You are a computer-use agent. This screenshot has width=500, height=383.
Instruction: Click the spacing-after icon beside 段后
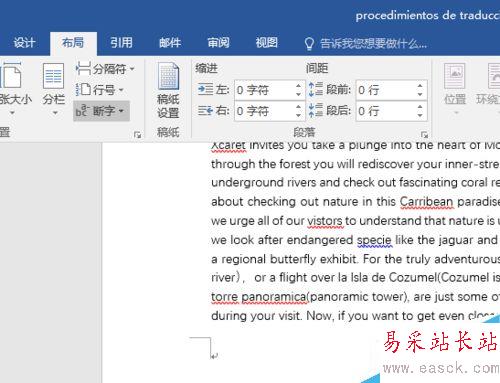point(316,110)
